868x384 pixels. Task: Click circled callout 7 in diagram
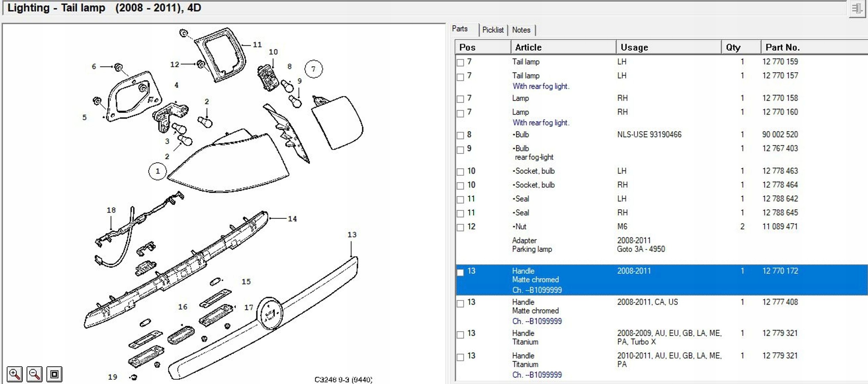coord(314,69)
